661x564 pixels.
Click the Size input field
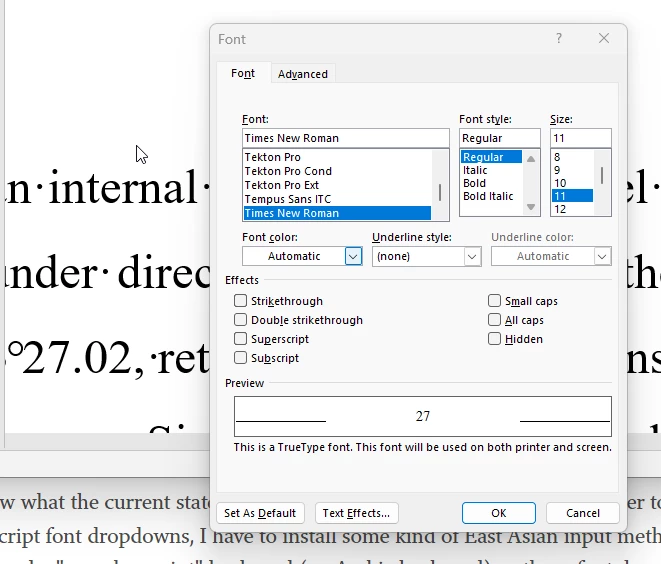coord(580,138)
